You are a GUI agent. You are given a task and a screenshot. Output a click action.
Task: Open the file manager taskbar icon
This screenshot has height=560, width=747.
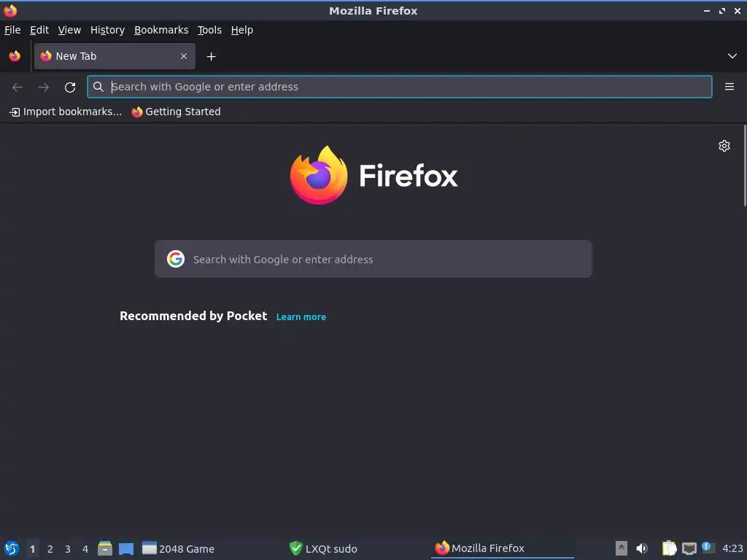[105, 548]
